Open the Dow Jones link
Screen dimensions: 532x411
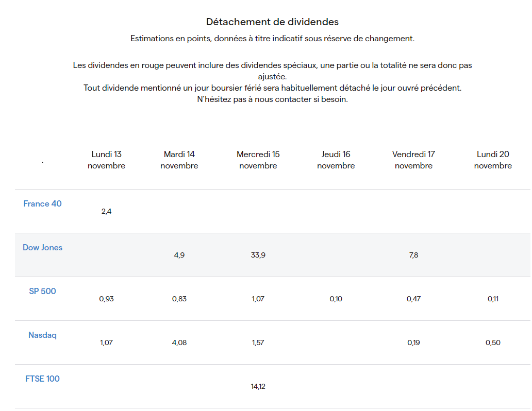point(42,247)
